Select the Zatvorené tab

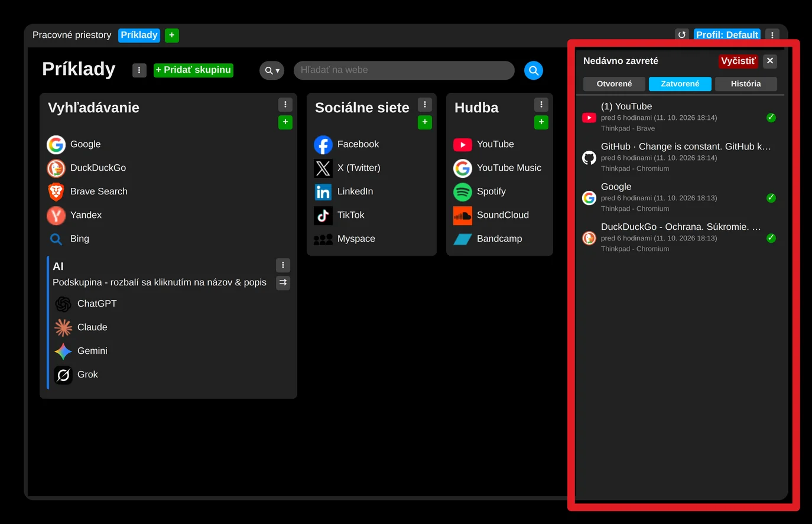click(x=680, y=84)
